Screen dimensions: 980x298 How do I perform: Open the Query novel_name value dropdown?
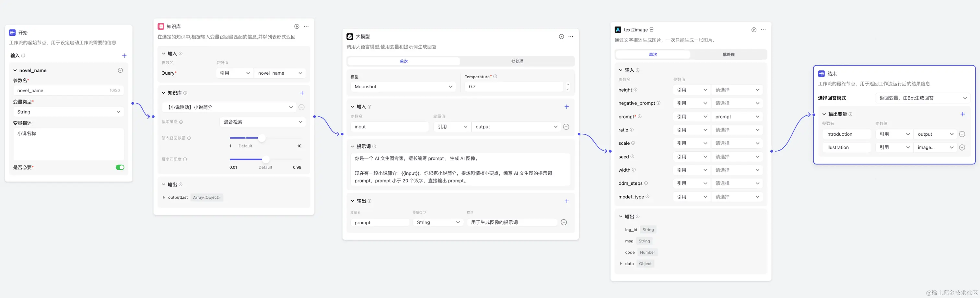pos(280,73)
